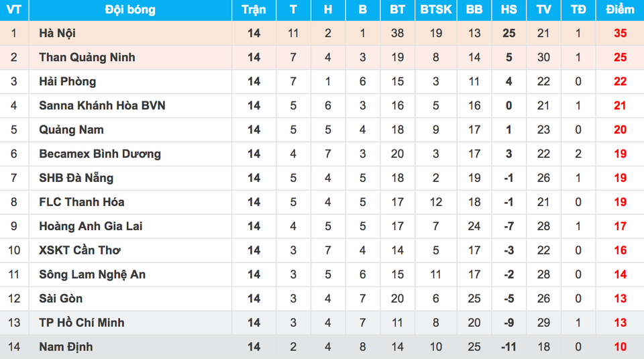The image size is (644, 359).
Task: Select Hải Phòng in the standings
Action: click(67, 81)
